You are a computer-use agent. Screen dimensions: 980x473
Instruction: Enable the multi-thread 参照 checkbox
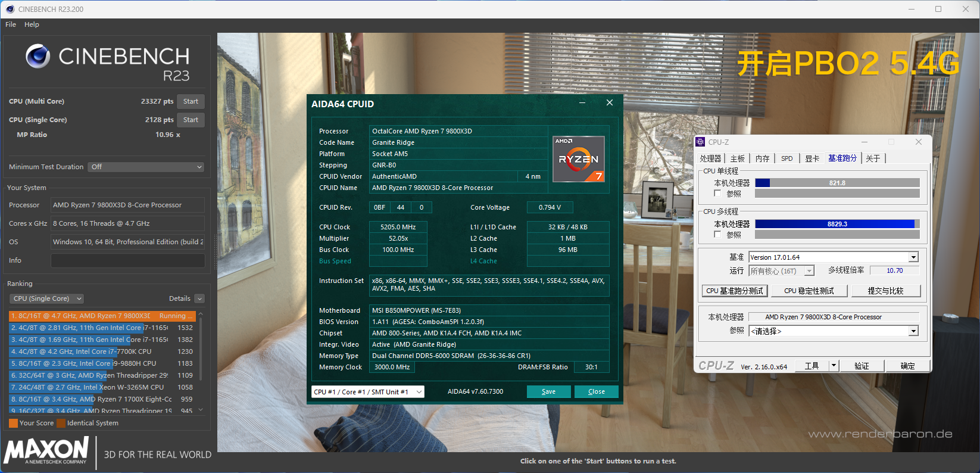tap(718, 235)
